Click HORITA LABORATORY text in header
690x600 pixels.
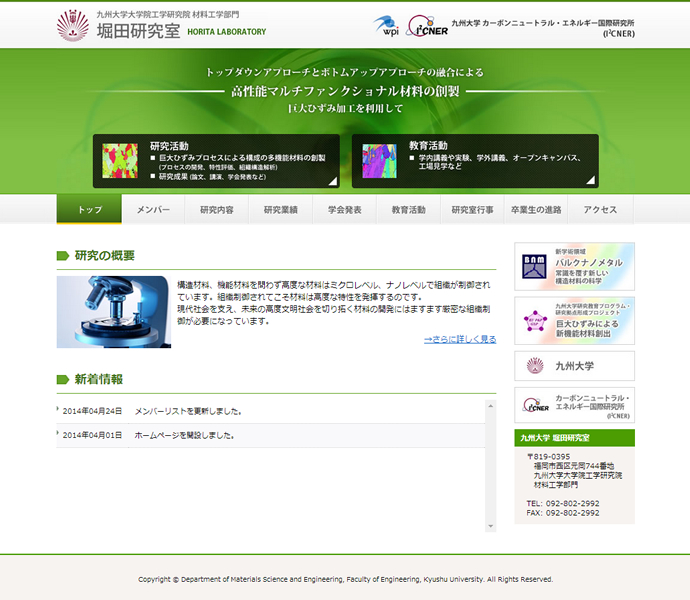click(x=227, y=32)
